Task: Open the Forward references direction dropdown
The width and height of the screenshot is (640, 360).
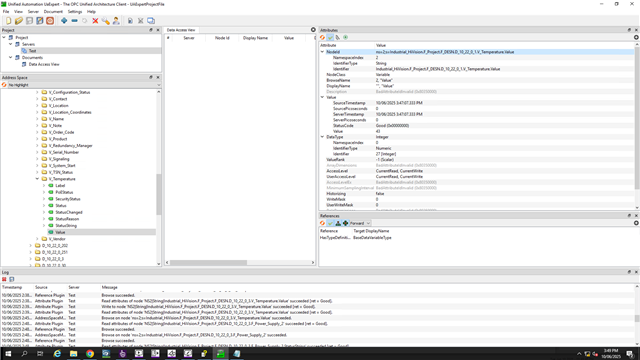Action: [360, 223]
